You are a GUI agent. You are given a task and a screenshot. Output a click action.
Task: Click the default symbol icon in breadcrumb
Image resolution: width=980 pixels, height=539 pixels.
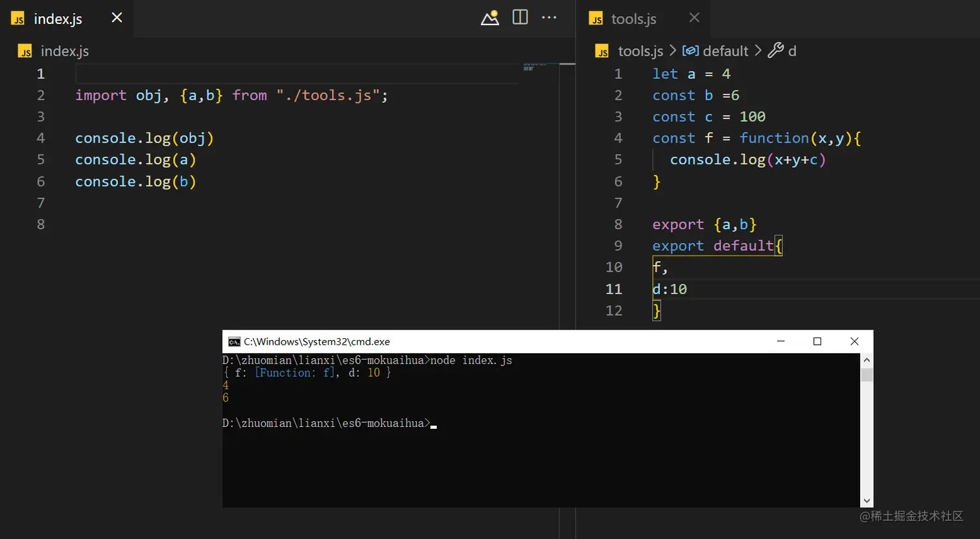[690, 51]
